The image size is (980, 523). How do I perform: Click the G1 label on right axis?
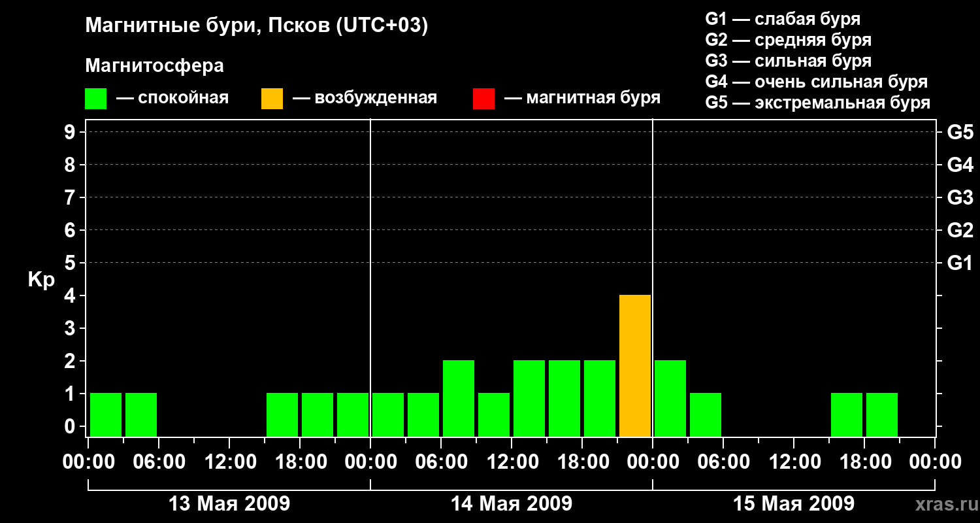point(960,263)
